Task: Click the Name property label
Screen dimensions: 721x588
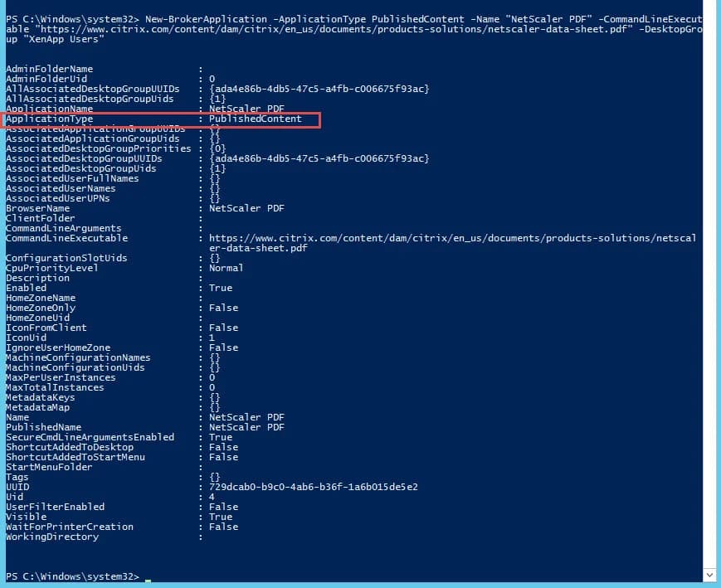Action: coord(17,417)
